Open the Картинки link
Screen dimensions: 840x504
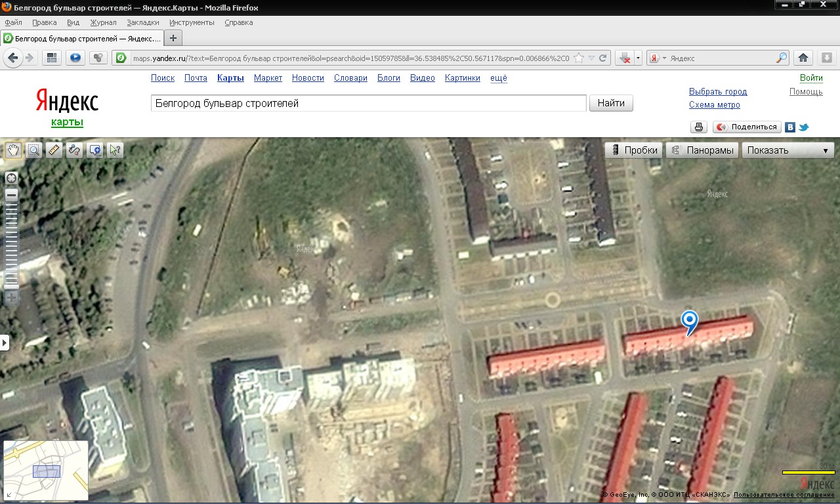pyautogui.click(x=463, y=77)
